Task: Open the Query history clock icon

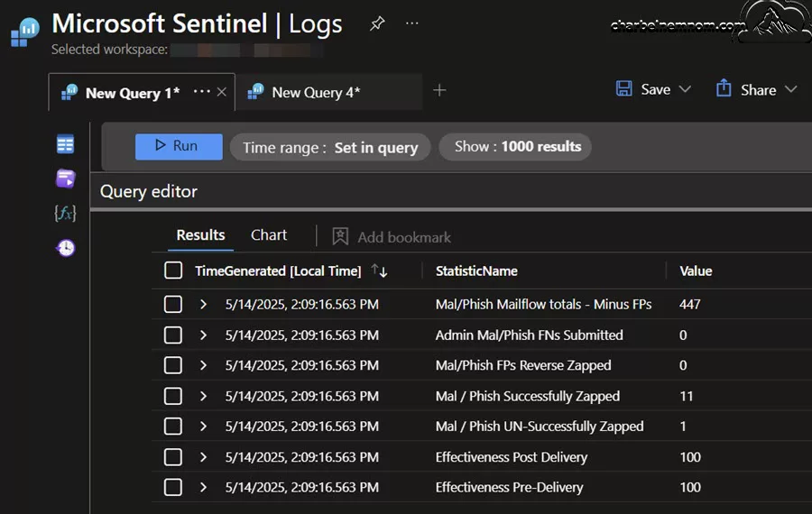Action: tap(65, 248)
